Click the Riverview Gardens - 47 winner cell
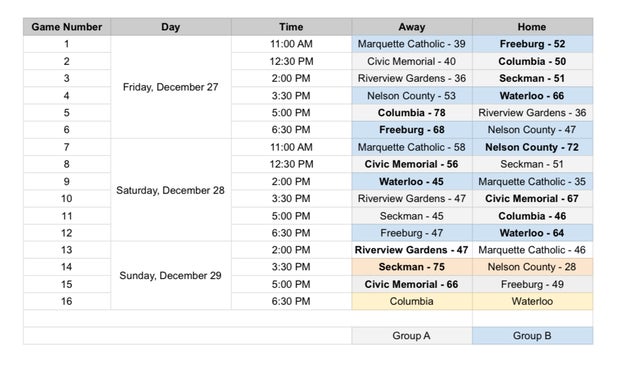This screenshot has width=618, height=366. coord(412,250)
